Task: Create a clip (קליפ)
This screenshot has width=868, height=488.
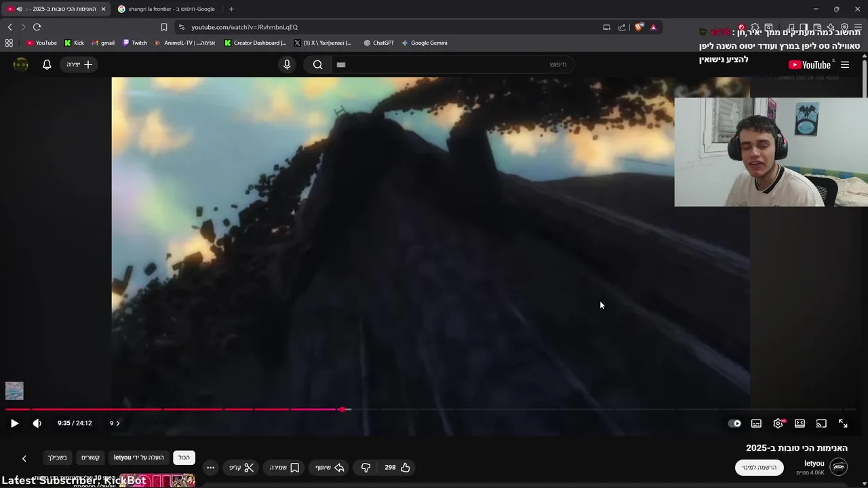Action: tap(241, 467)
